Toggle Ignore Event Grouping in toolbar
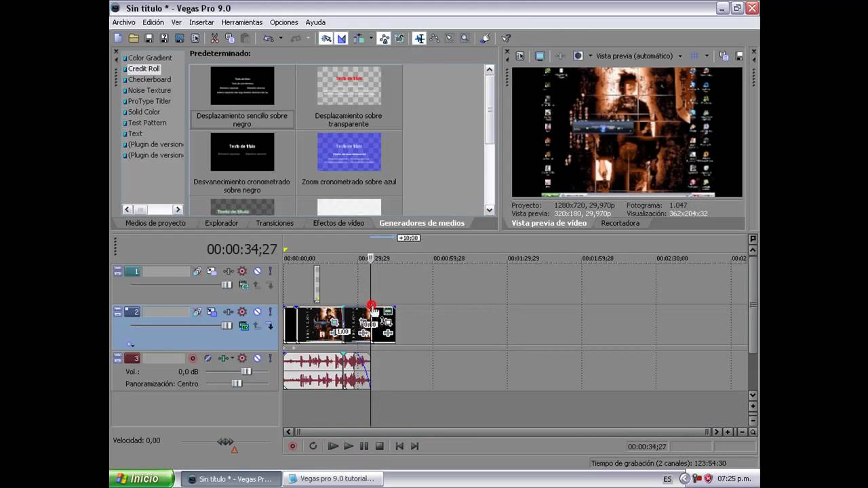Screen dimensions: 868x488 pos(399,39)
